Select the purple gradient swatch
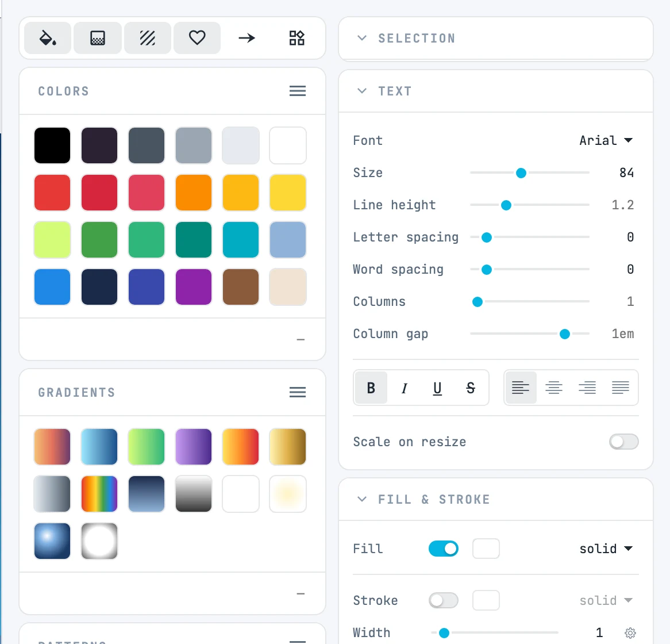This screenshot has height=644, width=670. [x=194, y=447]
